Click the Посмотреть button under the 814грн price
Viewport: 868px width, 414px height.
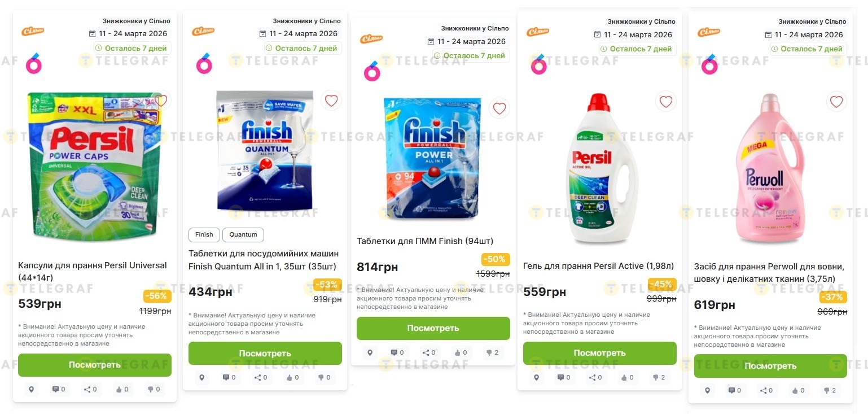tap(433, 328)
